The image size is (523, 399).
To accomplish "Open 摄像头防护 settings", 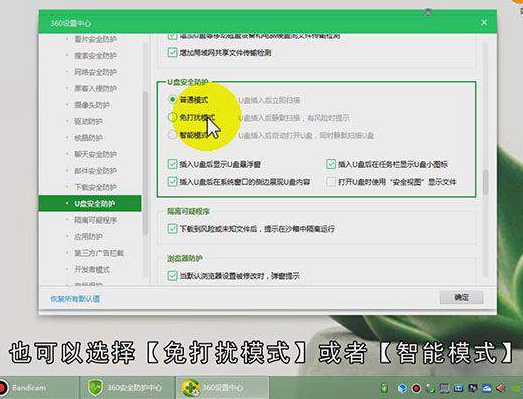I will point(92,105).
